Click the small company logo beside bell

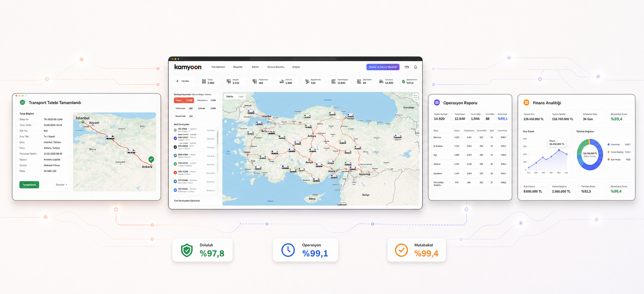tap(407, 67)
